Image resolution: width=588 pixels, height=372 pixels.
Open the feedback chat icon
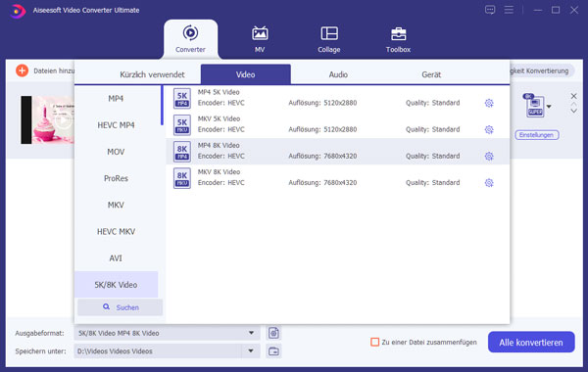[x=490, y=10]
